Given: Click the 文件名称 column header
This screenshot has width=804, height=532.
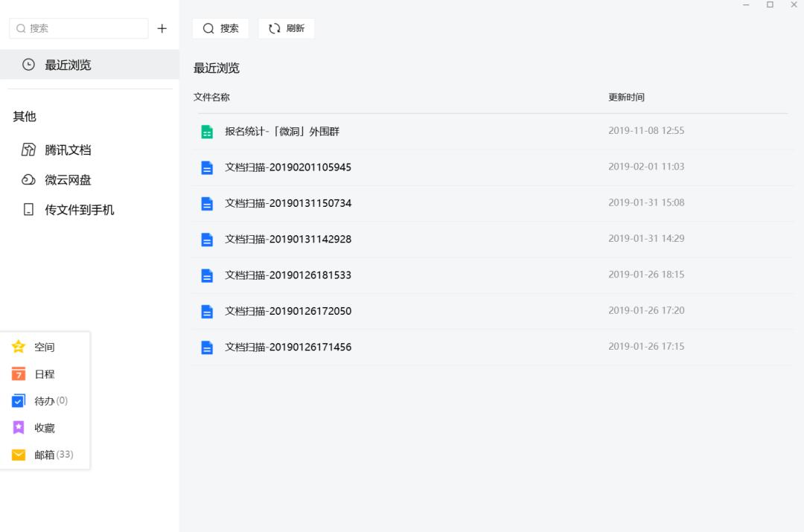Looking at the screenshot, I should 211,97.
